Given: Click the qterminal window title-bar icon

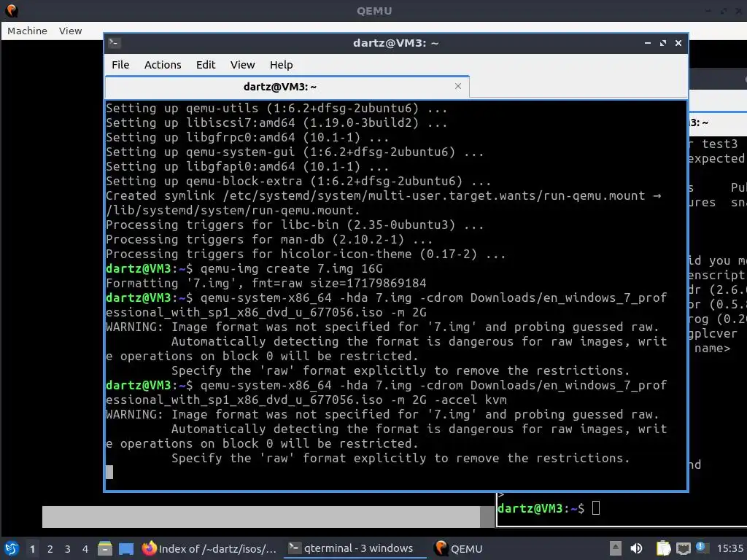Looking at the screenshot, I should [x=114, y=43].
